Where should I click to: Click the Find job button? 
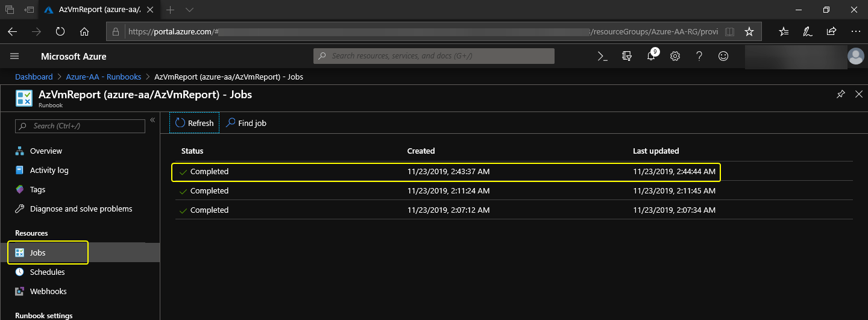[246, 123]
